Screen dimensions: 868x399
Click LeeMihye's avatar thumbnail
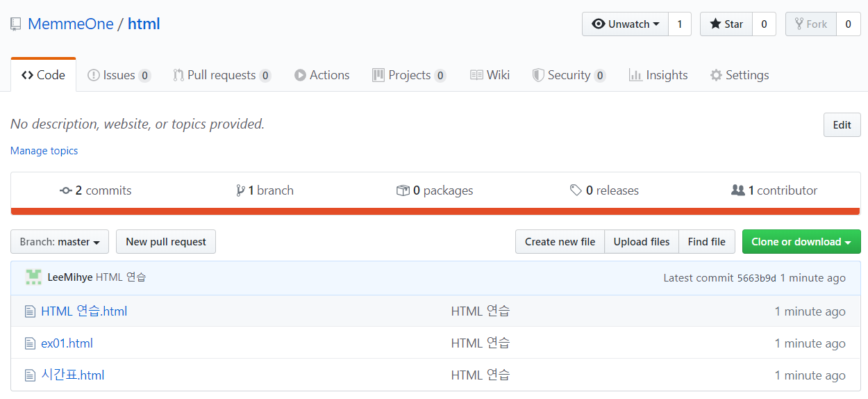coord(33,277)
